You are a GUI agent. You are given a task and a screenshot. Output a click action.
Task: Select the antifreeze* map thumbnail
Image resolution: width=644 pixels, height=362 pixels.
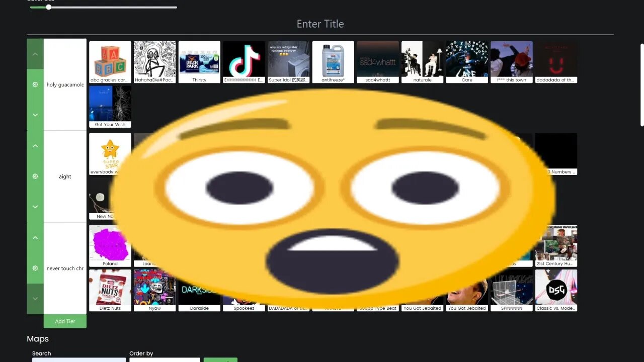pos(333,62)
